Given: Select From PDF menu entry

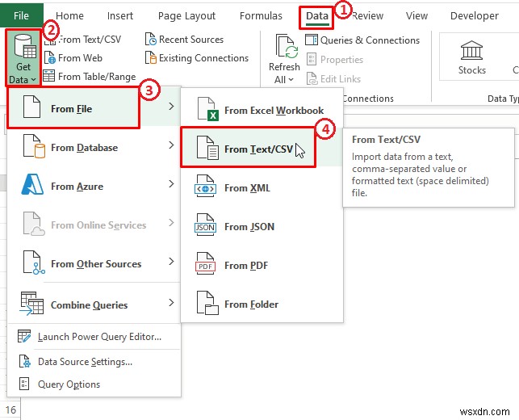Looking at the screenshot, I should pyautogui.click(x=246, y=265).
